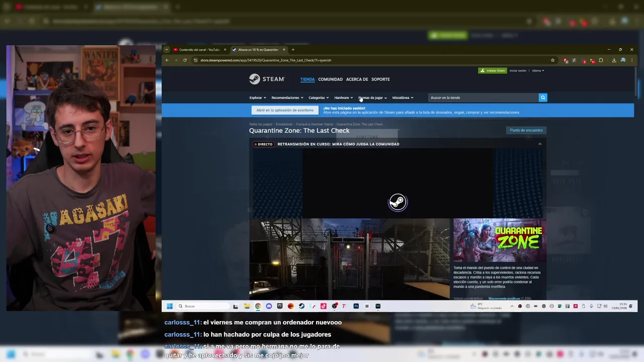644x362 pixels.
Task: Open CapCut from the taskbar
Action: coord(367,306)
